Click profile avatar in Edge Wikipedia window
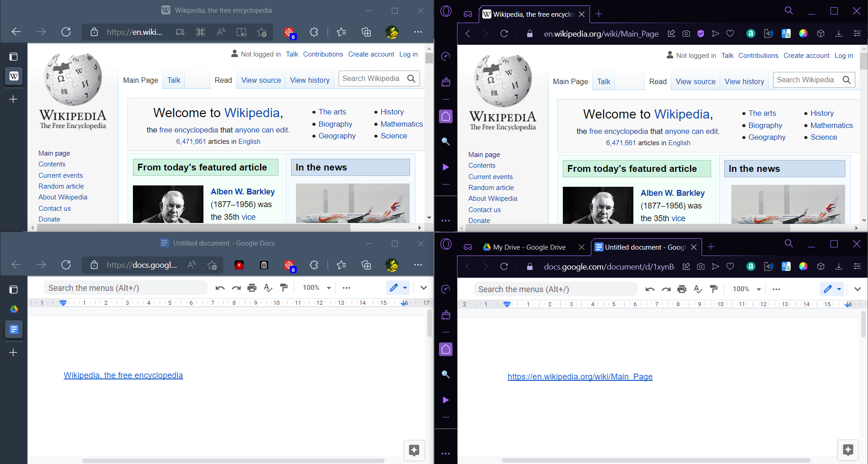Image resolution: width=868 pixels, height=464 pixels. 392,32
